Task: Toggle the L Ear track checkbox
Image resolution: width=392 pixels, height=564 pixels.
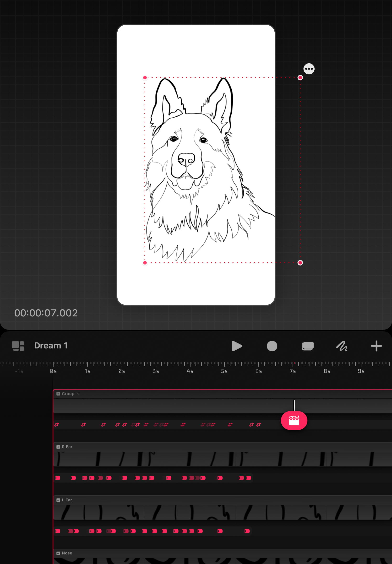Action: point(58,500)
